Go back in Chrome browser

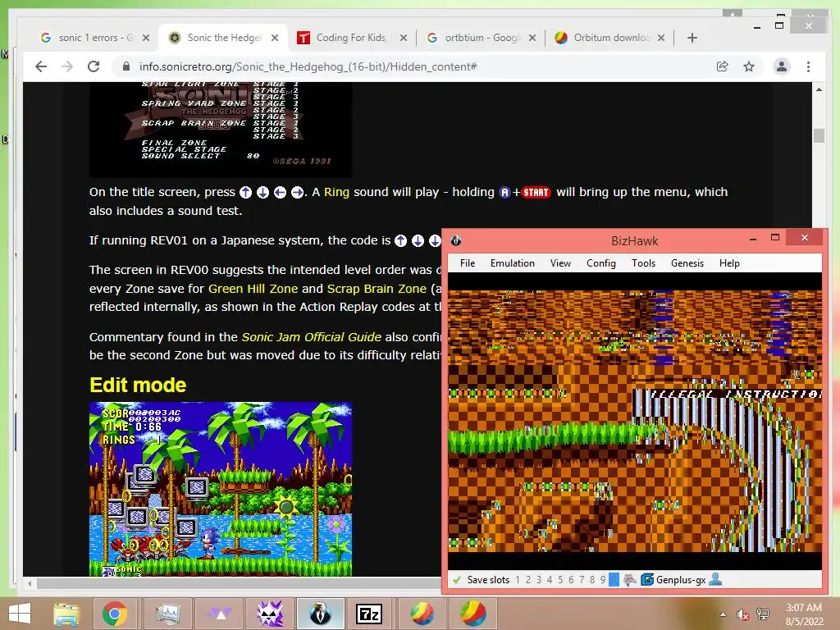(41, 66)
